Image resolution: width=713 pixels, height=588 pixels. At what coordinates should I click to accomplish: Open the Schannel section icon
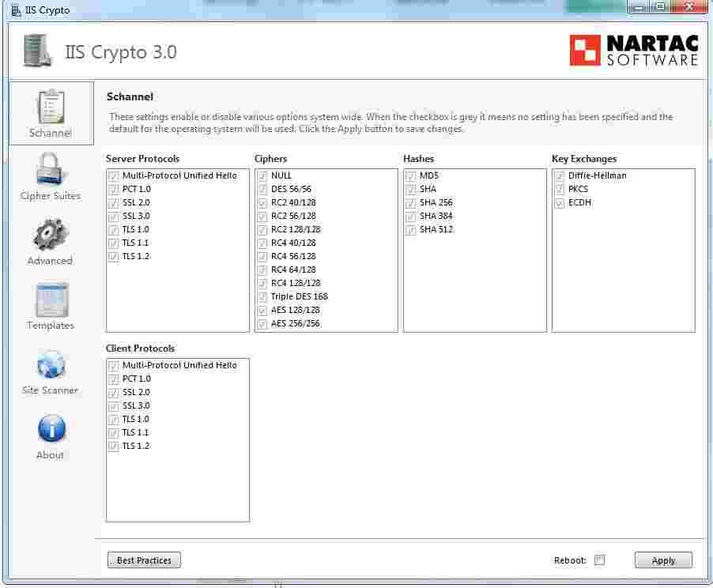(49, 111)
